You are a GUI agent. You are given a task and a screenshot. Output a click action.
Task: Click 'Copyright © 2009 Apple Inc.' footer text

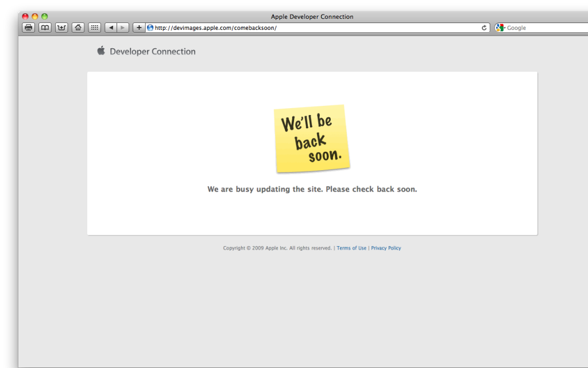tap(256, 248)
